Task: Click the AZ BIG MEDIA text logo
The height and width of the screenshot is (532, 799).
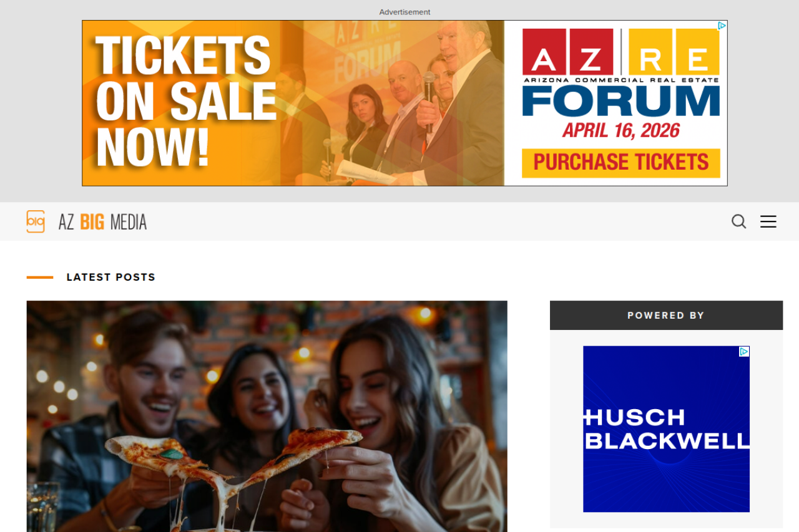Action: pyautogui.click(x=102, y=222)
